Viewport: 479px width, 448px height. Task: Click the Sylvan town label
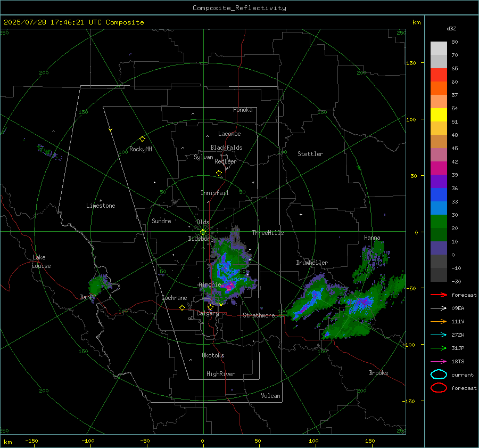[203, 157]
